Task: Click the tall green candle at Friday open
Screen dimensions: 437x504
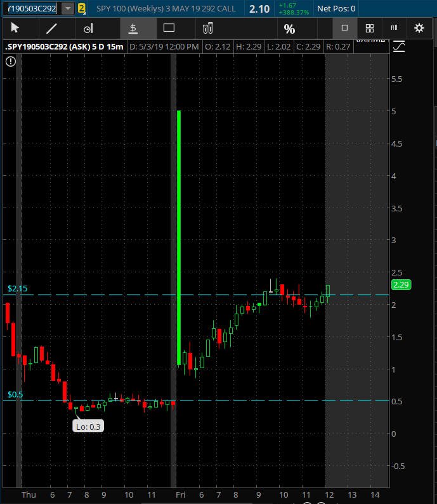Action: [x=179, y=238]
